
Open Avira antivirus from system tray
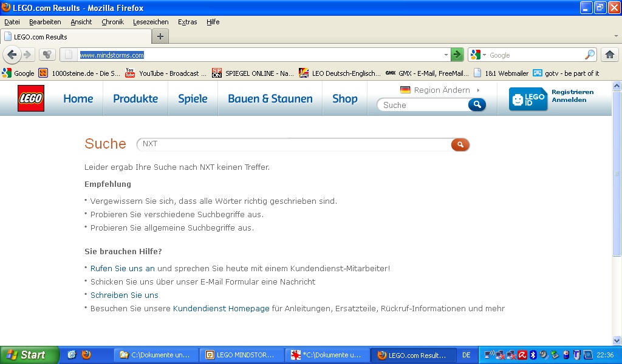point(522,355)
